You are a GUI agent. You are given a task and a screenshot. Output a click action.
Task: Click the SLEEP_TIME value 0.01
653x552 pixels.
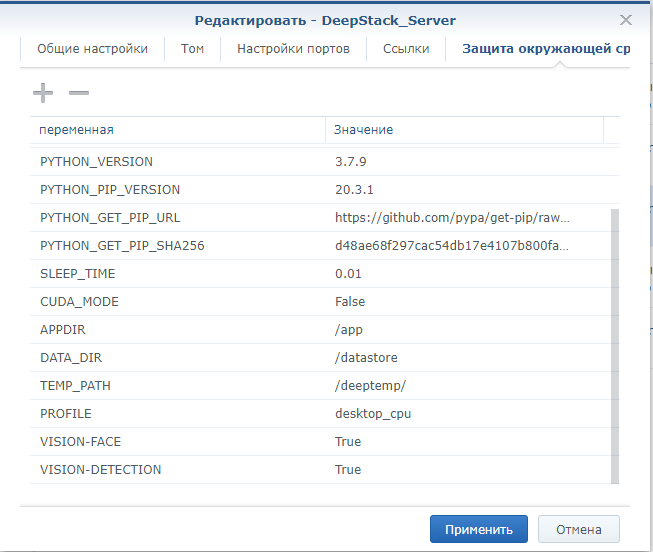coord(348,274)
